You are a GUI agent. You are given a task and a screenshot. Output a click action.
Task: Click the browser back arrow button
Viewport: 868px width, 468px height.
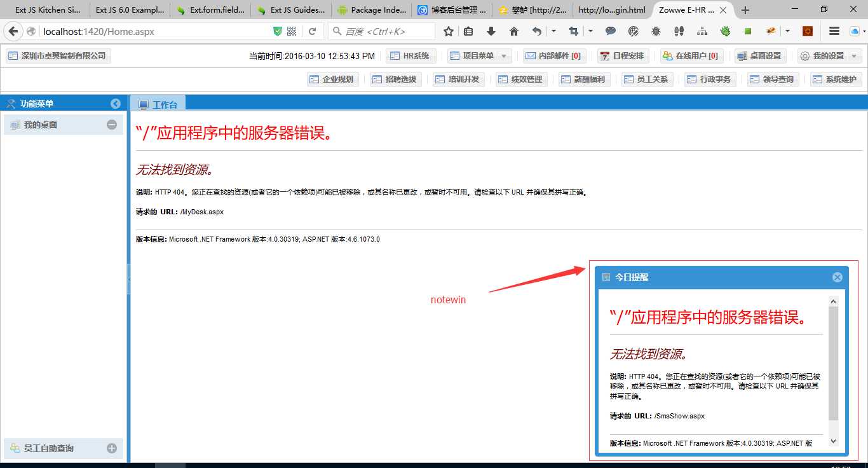(x=13, y=31)
